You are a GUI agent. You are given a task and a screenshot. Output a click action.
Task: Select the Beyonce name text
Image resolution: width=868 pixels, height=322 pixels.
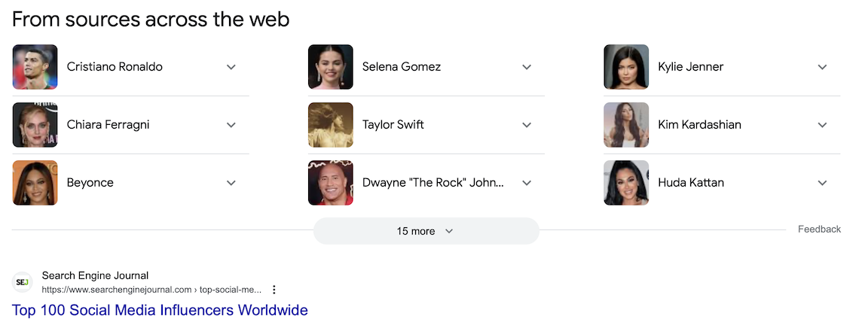[90, 183]
